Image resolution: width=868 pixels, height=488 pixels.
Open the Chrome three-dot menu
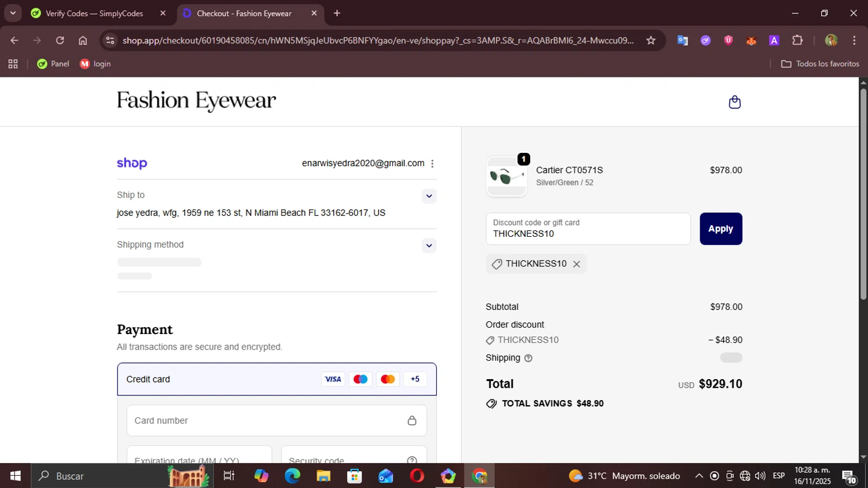click(x=854, y=40)
